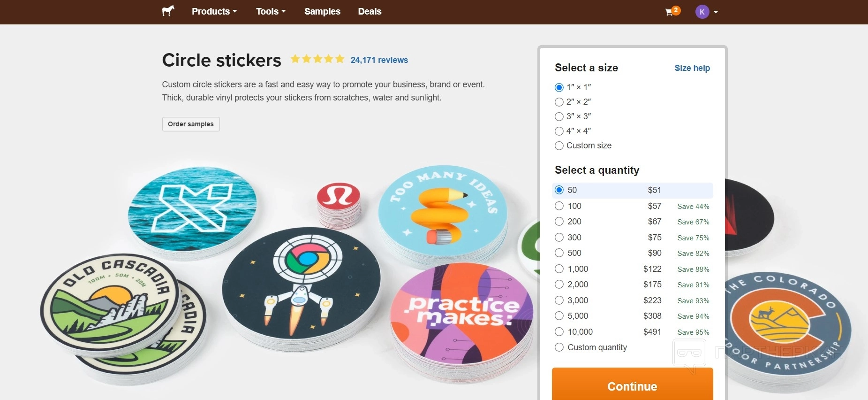Expand the Products dropdown menu

point(214,12)
